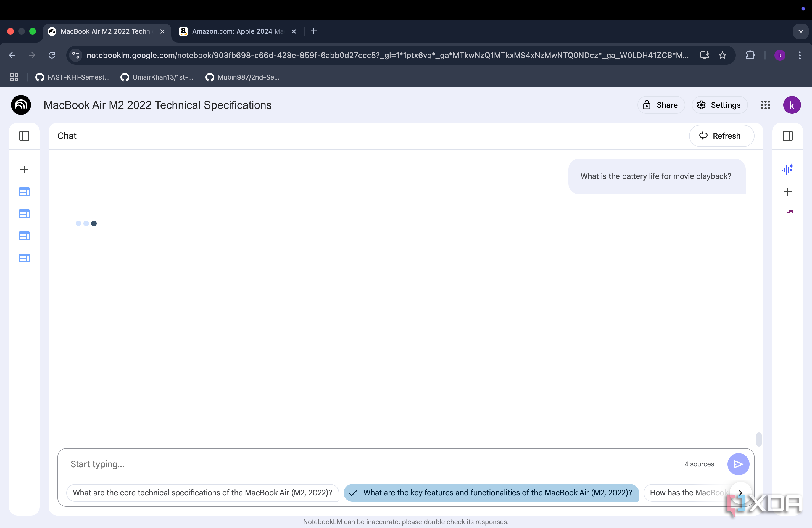This screenshot has height=528, width=812.
Task: View site information icon in address bar
Action: click(75, 55)
